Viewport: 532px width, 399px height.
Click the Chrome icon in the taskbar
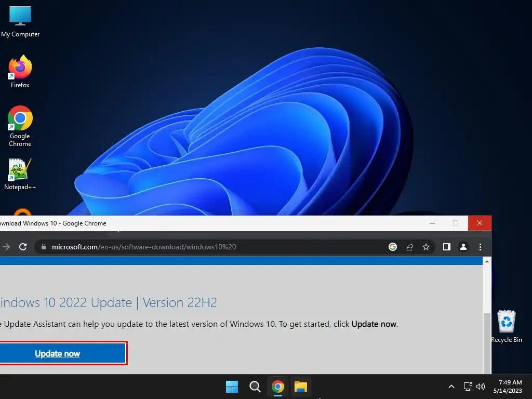pyautogui.click(x=277, y=387)
